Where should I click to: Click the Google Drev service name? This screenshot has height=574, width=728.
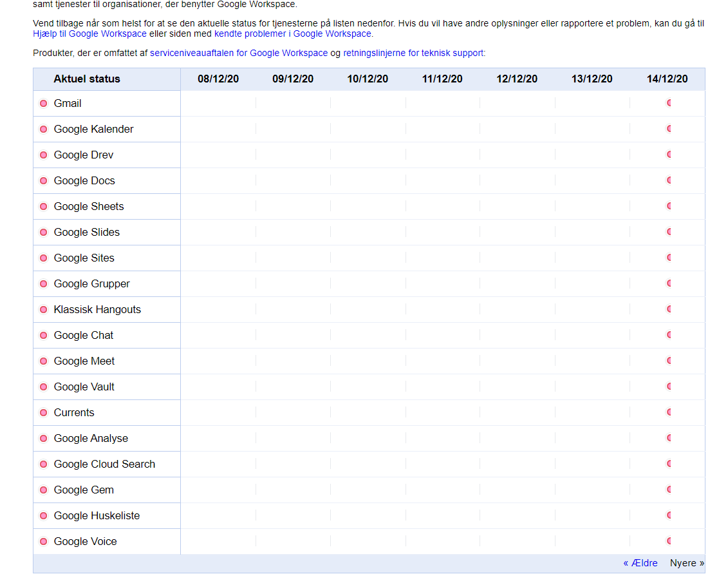click(84, 155)
